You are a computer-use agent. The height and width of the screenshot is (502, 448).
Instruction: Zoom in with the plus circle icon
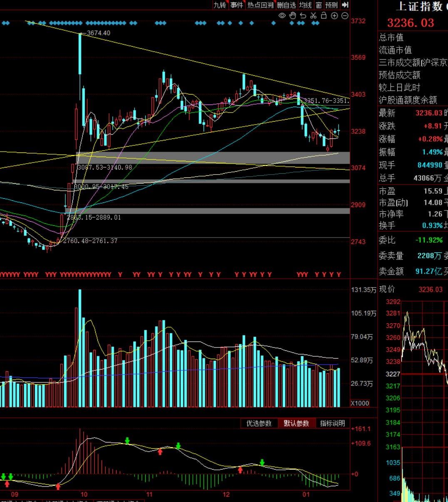pos(334,16)
